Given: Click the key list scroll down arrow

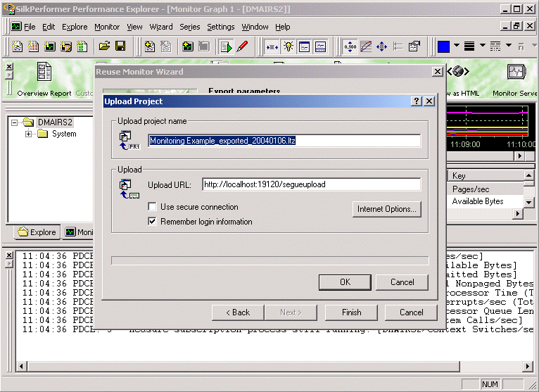Looking at the screenshot, I should click(529, 202).
